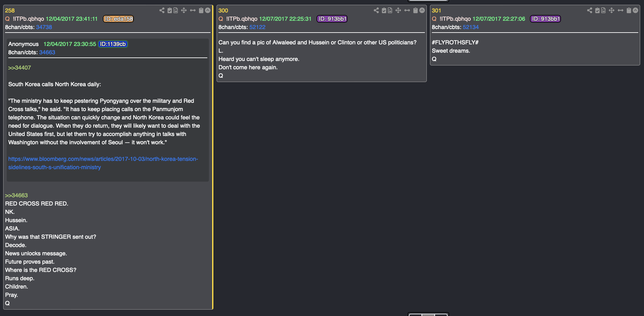Click the image-file icon on post 300
Image resolution: width=644 pixels, height=316 pixels.
(390, 11)
